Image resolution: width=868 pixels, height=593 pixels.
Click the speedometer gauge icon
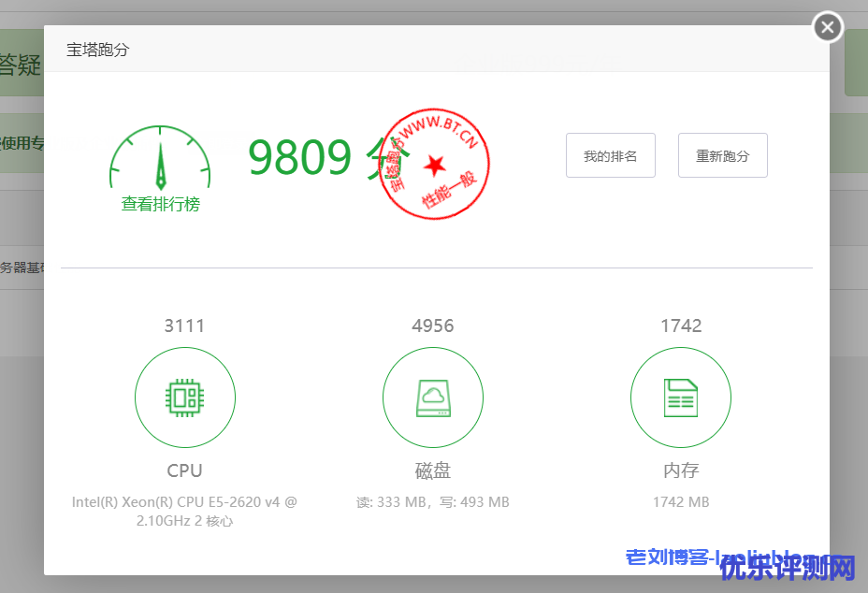(160, 158)
